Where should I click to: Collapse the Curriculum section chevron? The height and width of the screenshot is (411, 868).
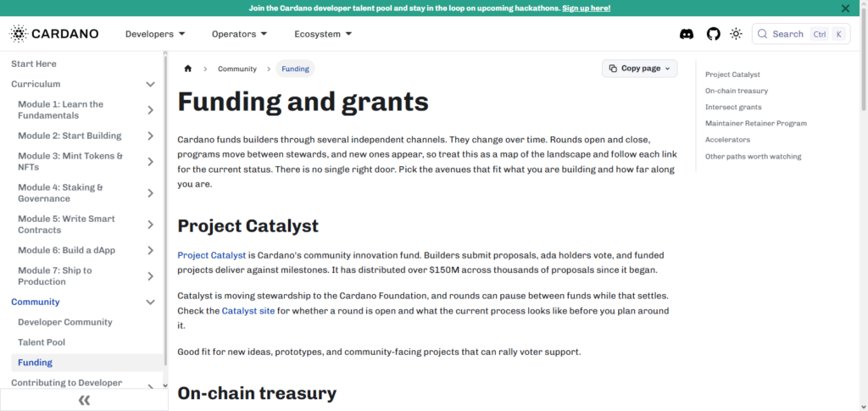150,84
